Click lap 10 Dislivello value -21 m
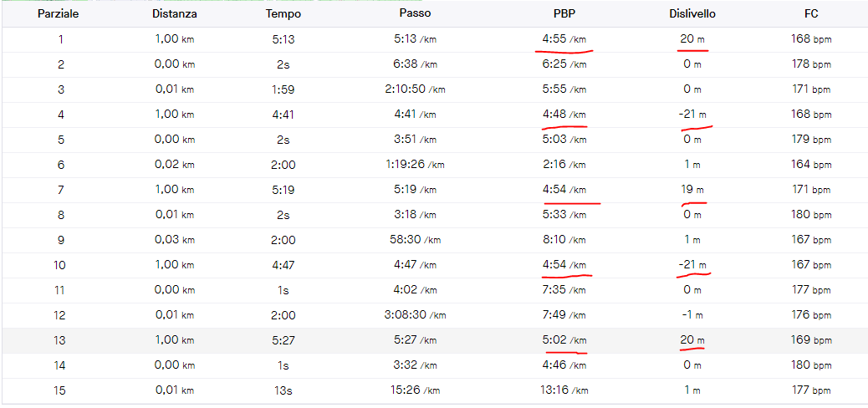868x408 pixels. (x=692, y=265)
